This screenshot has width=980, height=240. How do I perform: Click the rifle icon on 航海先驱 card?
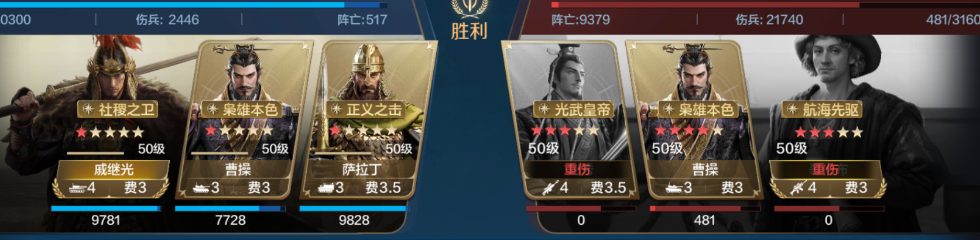point(799,188)
